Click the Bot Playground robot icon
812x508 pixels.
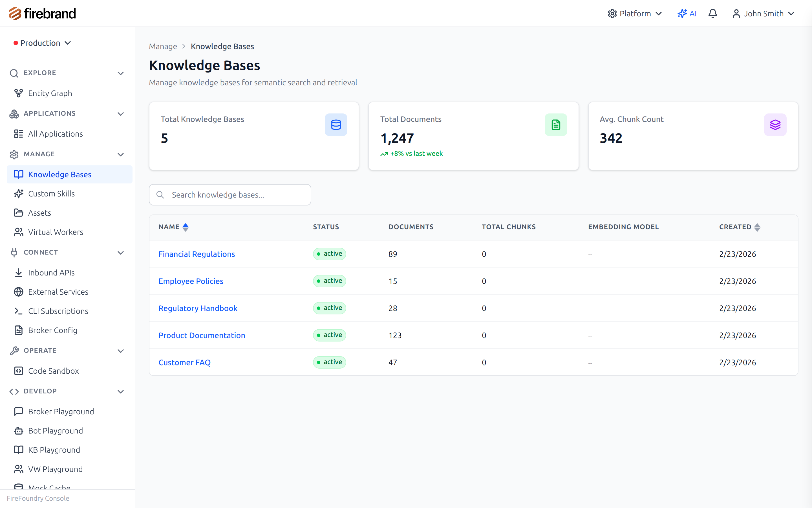coord(18,430)
